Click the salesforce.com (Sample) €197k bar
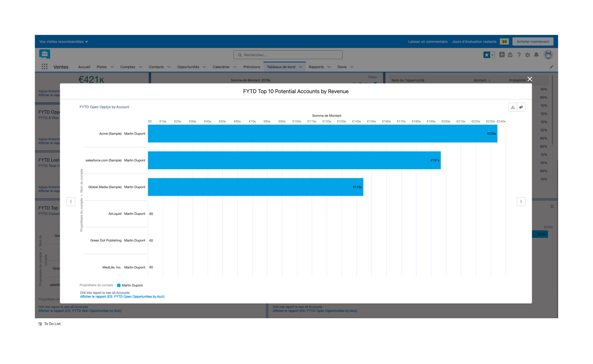 tap(294, 160)
